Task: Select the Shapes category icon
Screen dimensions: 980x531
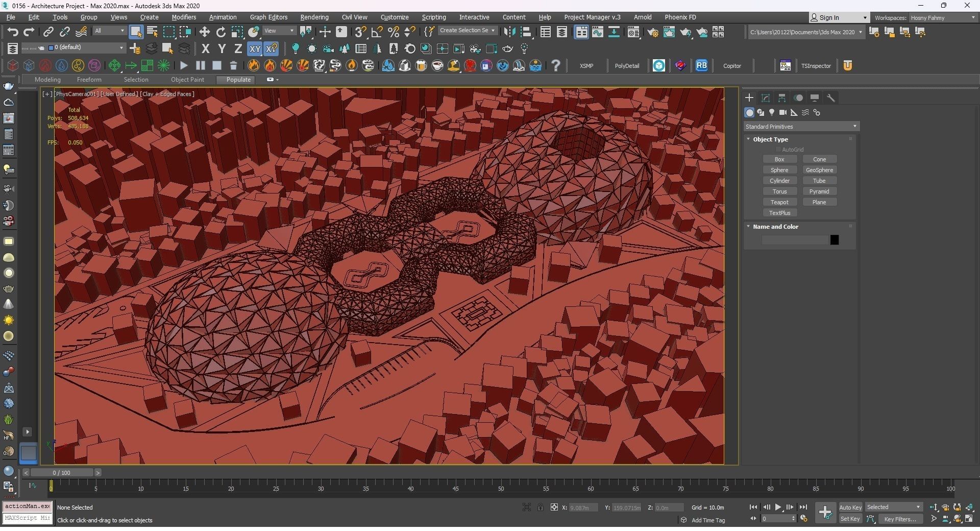Action: point(761,112)
